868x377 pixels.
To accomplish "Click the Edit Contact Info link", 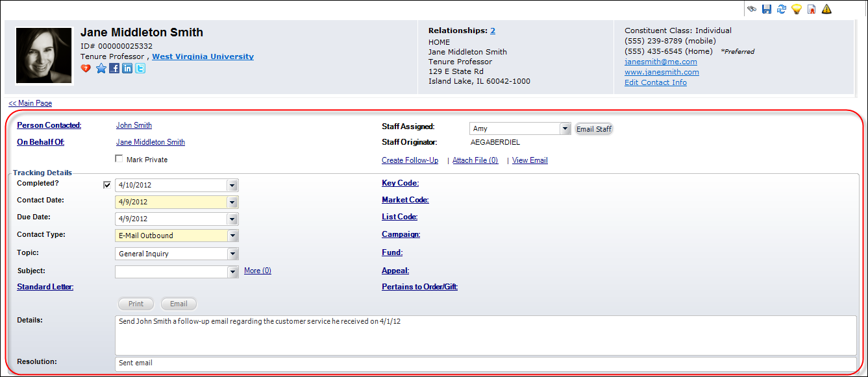I will [x=656, y=82].
